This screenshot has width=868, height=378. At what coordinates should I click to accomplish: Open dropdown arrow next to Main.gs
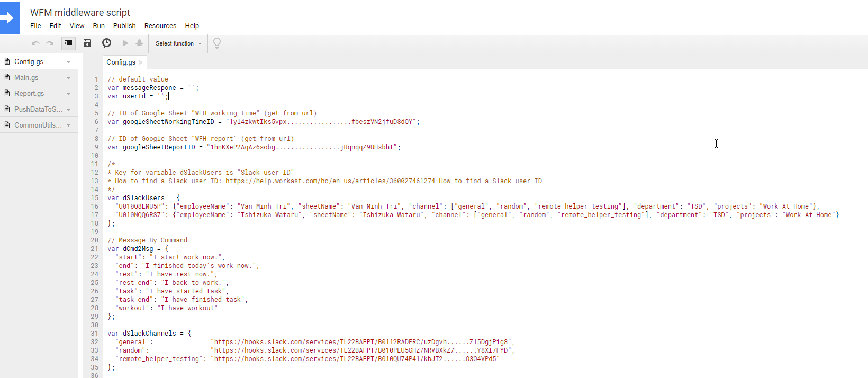point(69,78)
